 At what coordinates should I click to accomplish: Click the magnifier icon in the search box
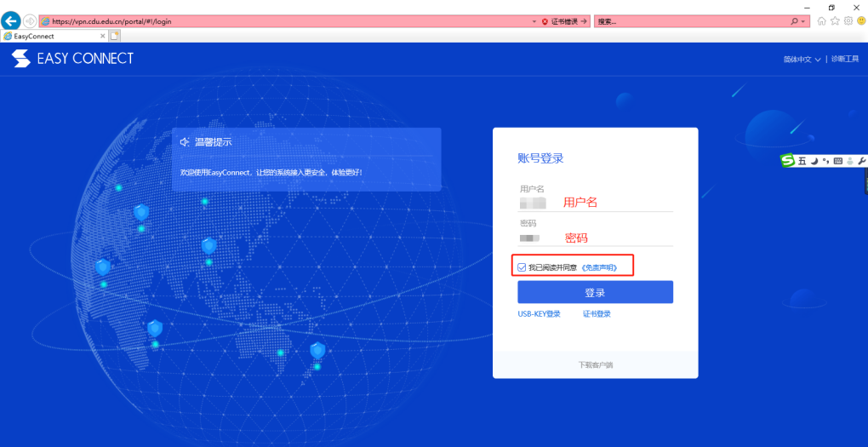tap(794, 21)
